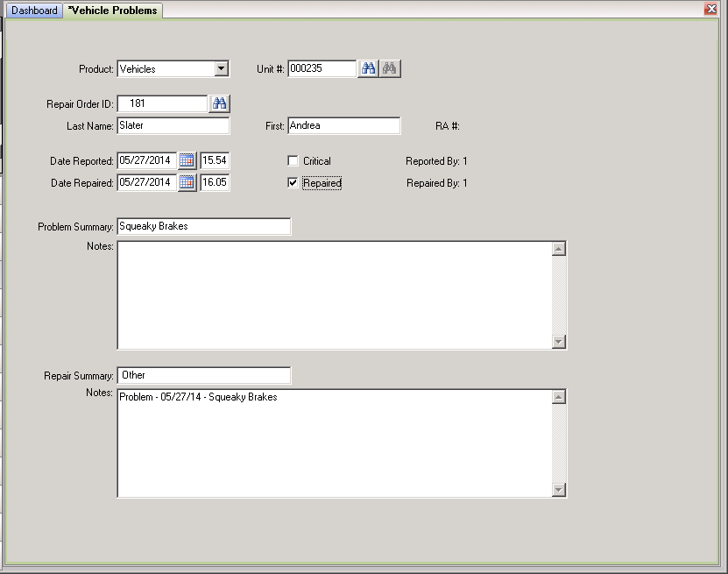Click inside the problem Notes text area
728x574 pixels.
click(x=335, y=295)
